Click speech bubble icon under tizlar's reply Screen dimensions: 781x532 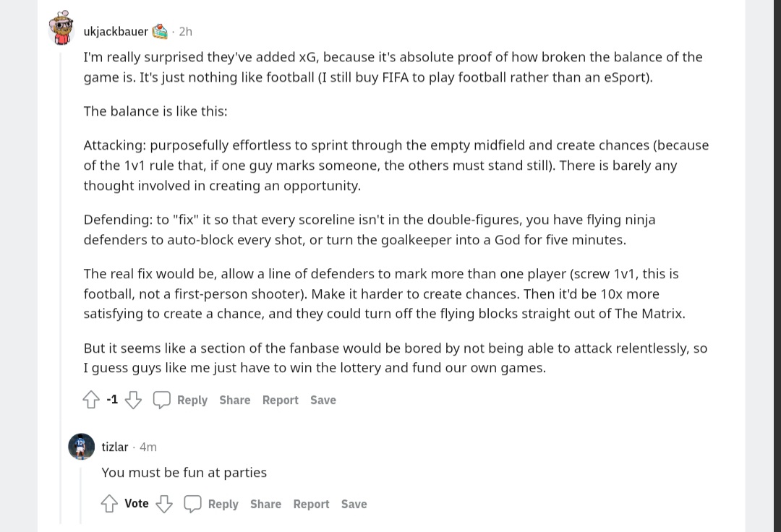pyautogui.click(x=192, y=504)
